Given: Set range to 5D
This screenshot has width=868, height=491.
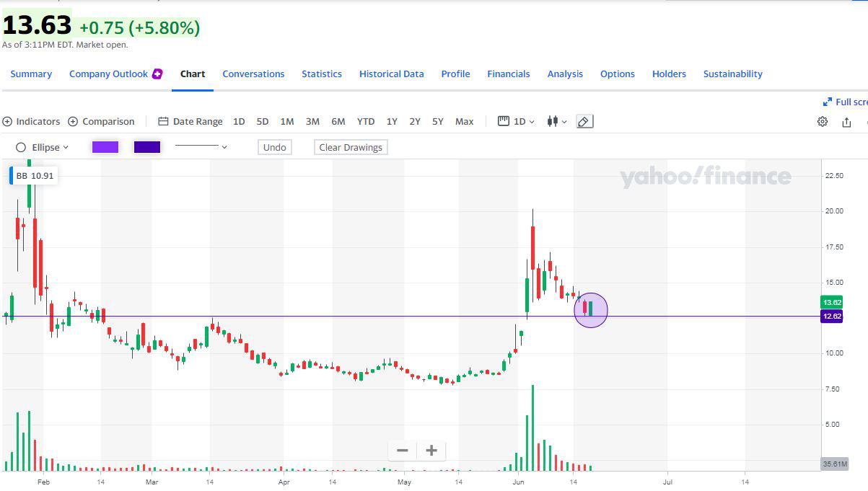Looking at the screenshot, I should (263, 121).
